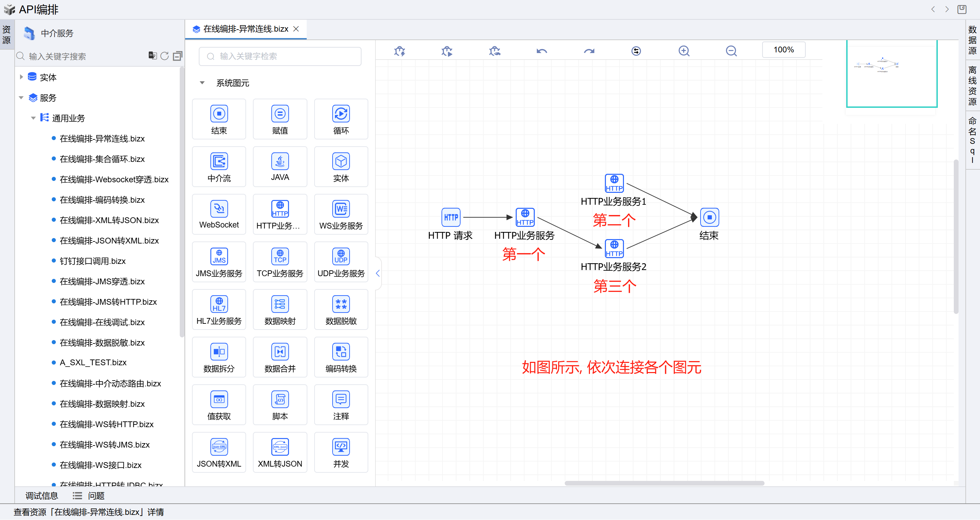Click the refresh icon beside resource search
This screenshot has height=520, width=980.
coord(164,56)
